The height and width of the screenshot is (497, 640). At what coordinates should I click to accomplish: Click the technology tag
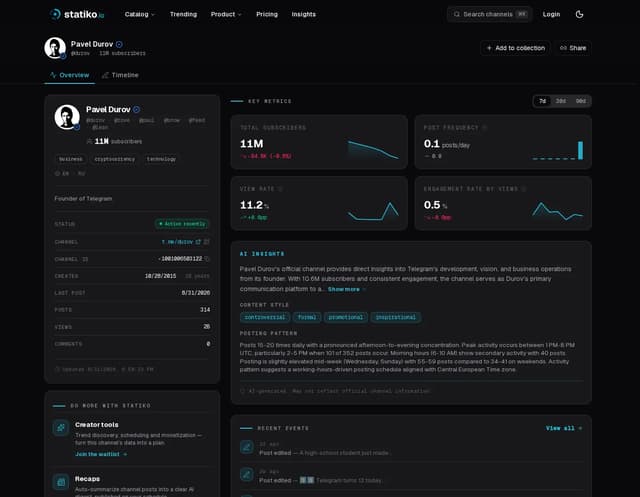(161, 159)
